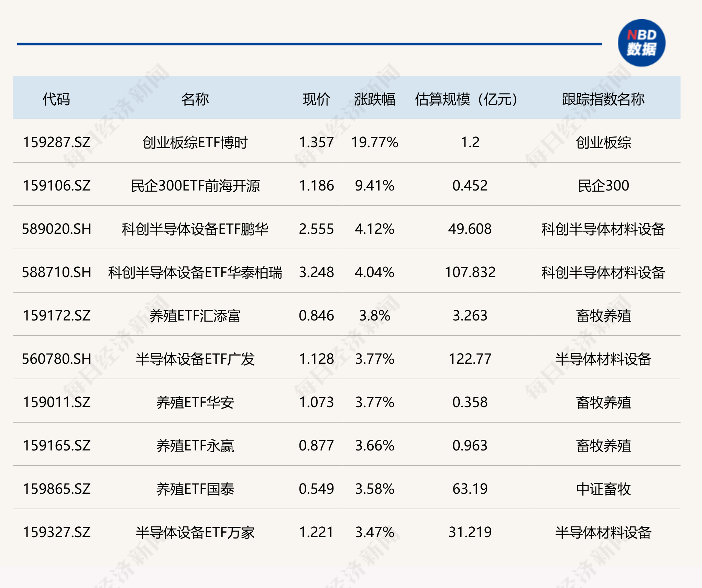The height and width of the screenshot is (588, 702).
Task: Select the price 1.357
Action: [x=316, y=142]
